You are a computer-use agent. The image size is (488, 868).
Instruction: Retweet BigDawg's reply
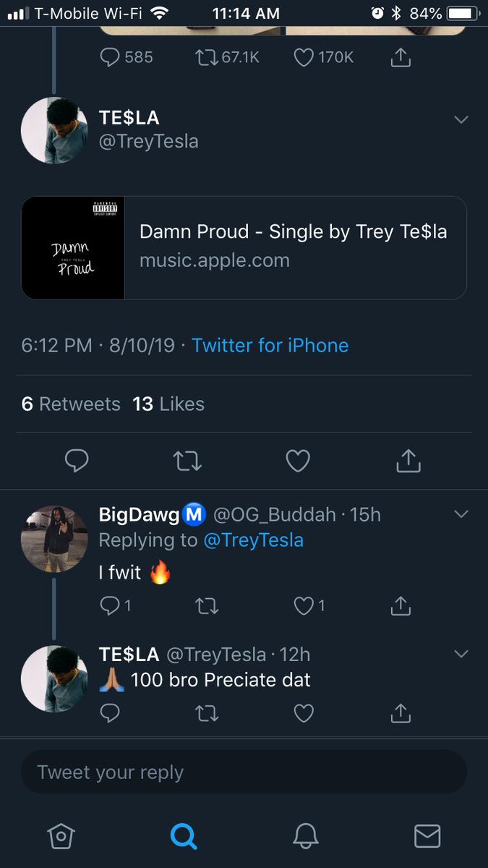tap(207, 606)
